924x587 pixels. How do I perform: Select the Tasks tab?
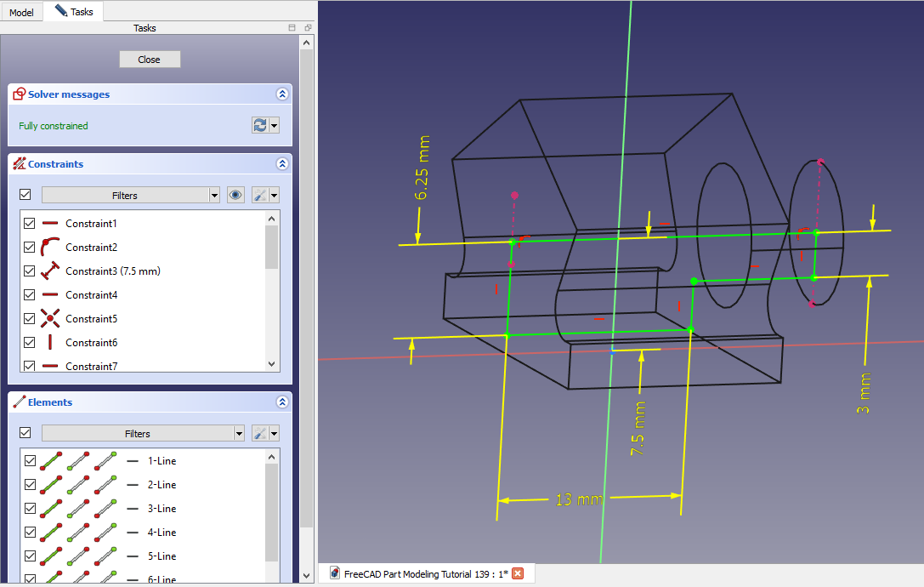[74, 12]
